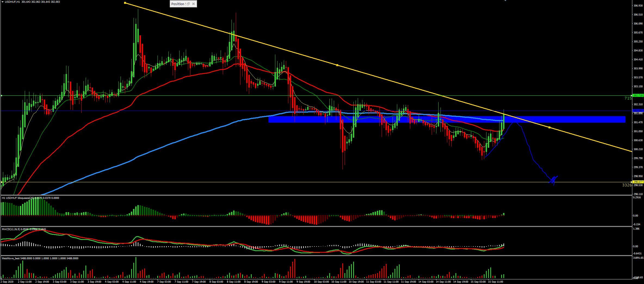Click the green '715' pips label
The width and height of the screenshot is (644, 284).
(628, 98)
